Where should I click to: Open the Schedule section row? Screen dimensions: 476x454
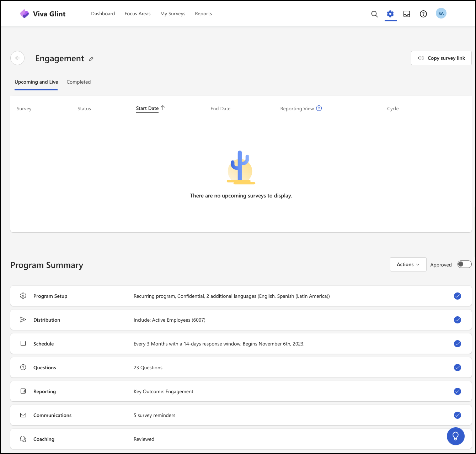pyautogui.click(x=241, y=344)
